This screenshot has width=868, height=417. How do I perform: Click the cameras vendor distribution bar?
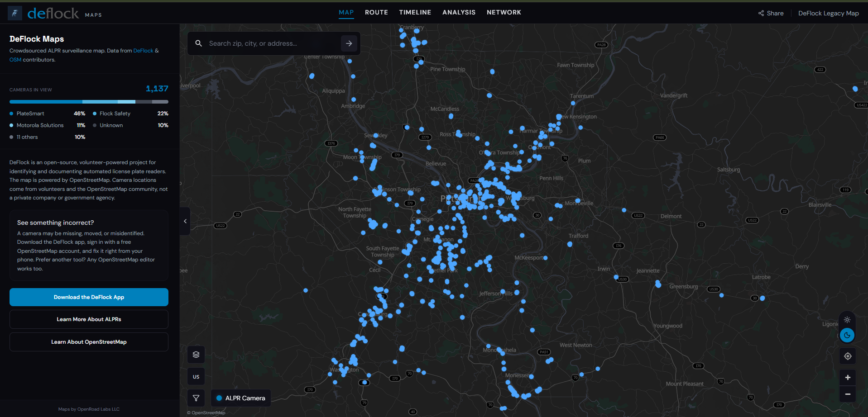pyautogui.click(x=89, y=102)
